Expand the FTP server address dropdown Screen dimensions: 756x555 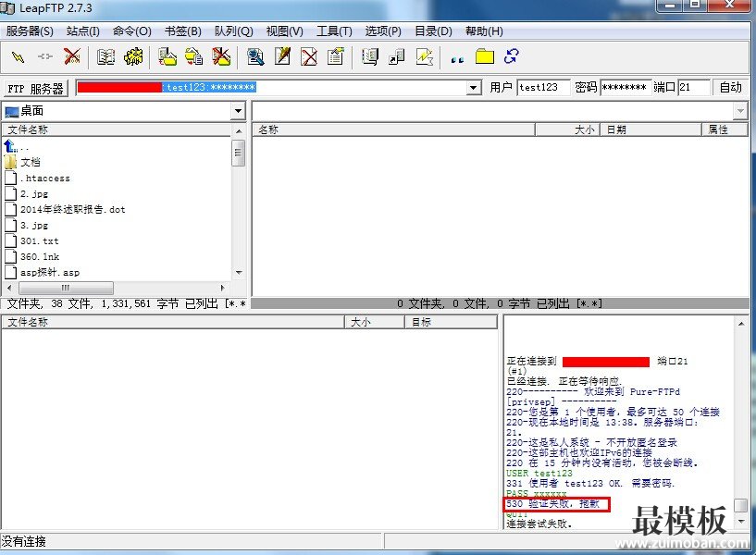(474, 88)
